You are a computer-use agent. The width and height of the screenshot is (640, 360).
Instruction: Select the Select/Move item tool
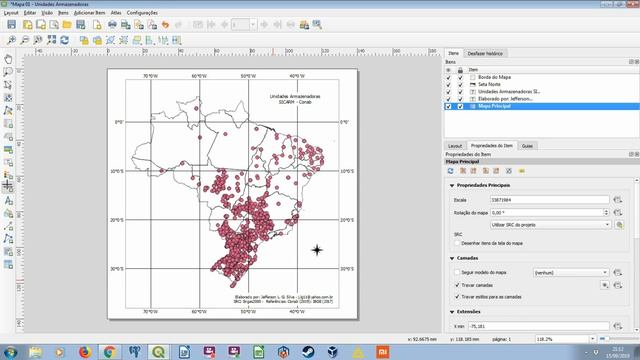click(x=8, y=85)
